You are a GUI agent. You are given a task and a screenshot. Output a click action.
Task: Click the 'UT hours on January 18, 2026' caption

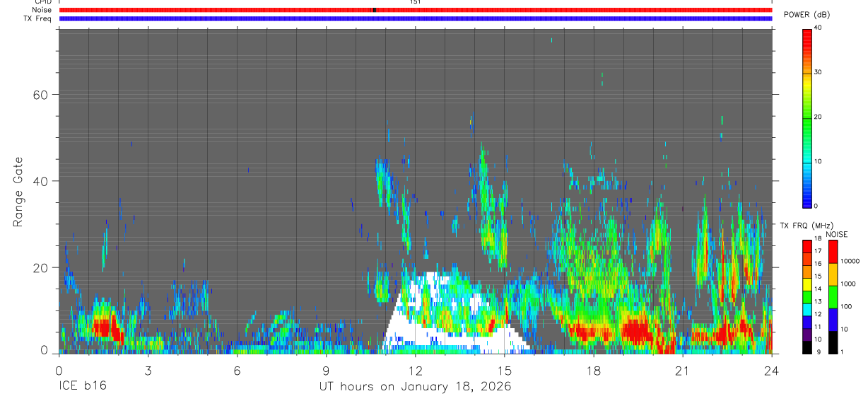(416, 387)
